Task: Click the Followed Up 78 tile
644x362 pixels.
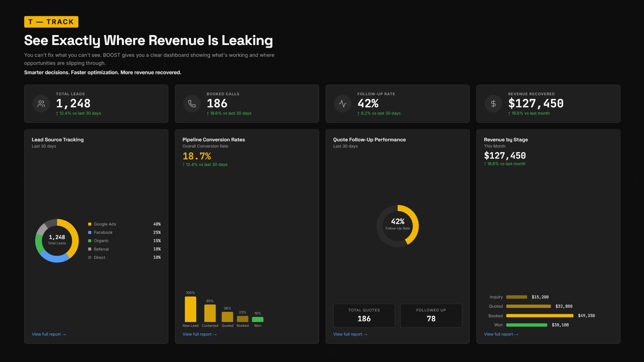Action: [x=431, y=315]
